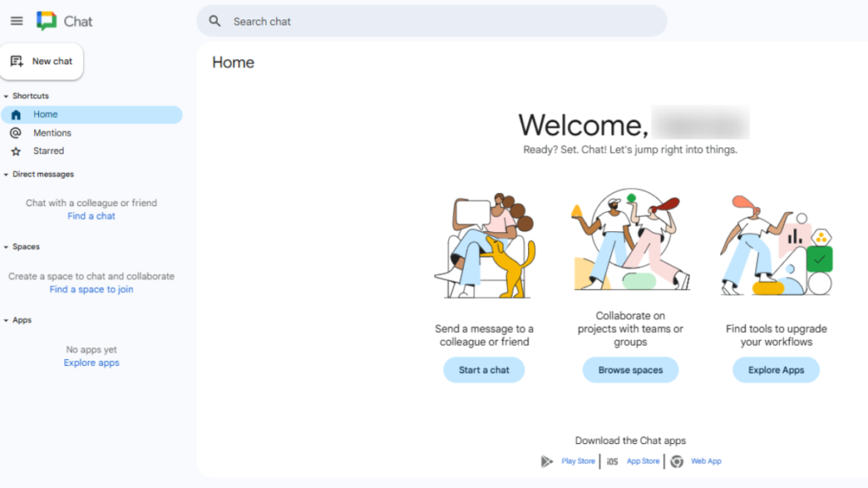Click the Find a chat link

91,216
